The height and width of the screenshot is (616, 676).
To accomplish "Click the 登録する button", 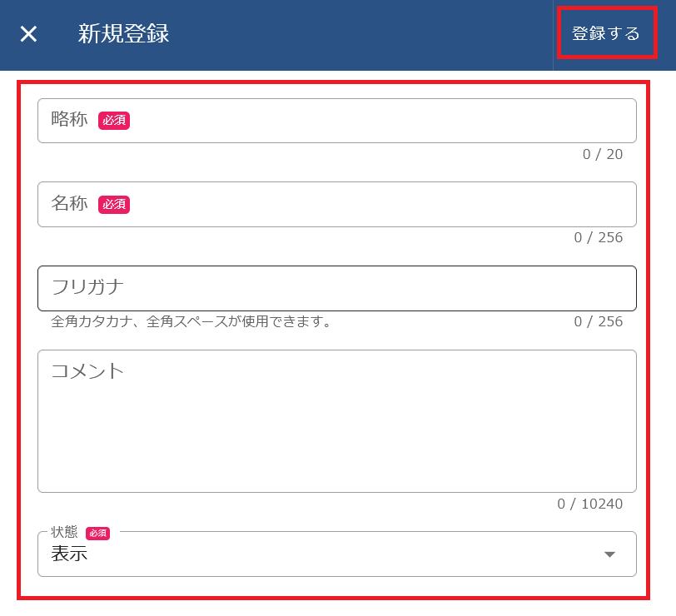I will coord(606,34).
